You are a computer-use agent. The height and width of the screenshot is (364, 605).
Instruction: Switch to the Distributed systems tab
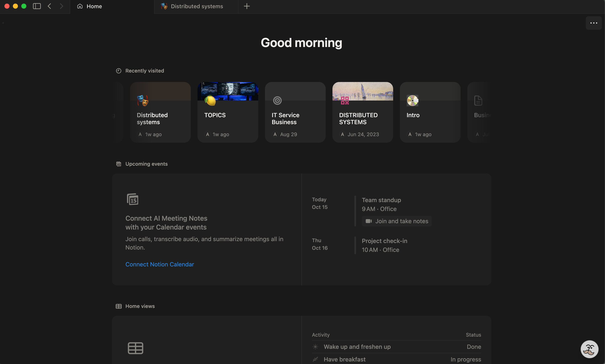point(196,7)
